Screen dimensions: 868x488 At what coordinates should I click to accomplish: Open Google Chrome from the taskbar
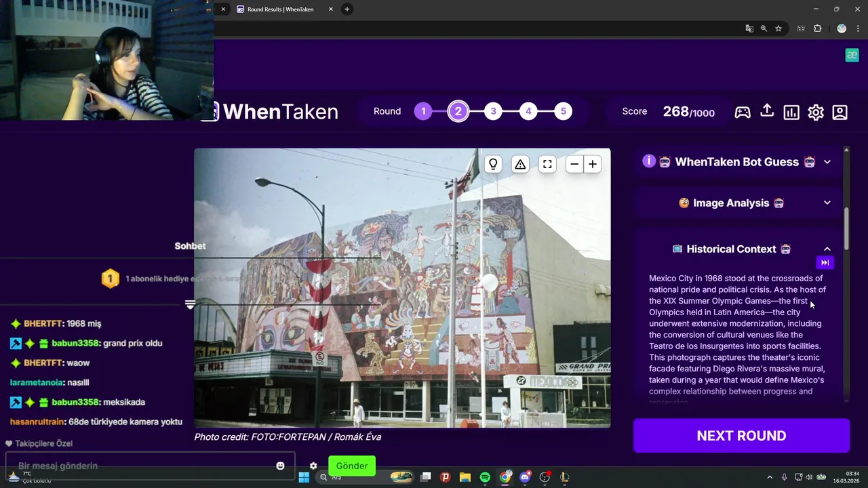tap(505, 477)
